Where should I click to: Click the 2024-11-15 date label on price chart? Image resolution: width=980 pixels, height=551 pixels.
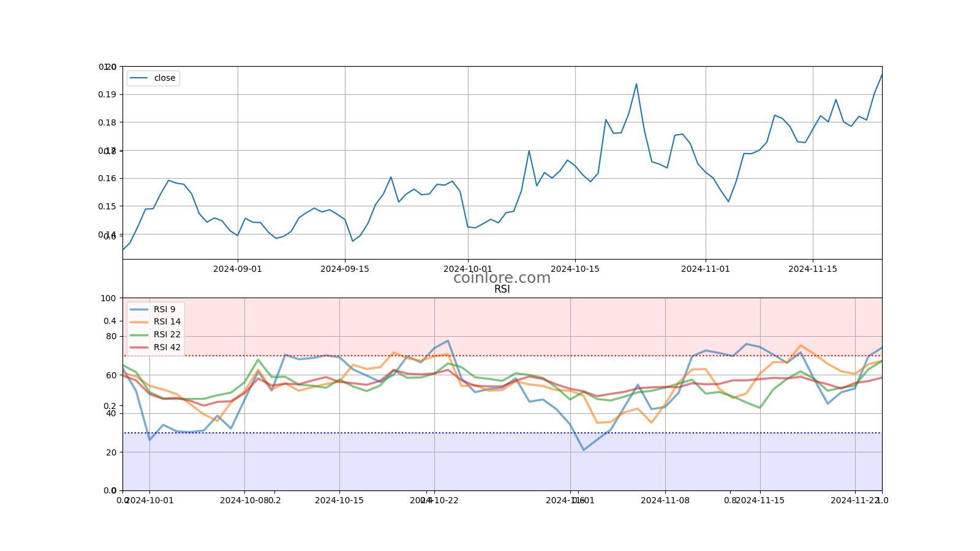(x=813, y=269)
